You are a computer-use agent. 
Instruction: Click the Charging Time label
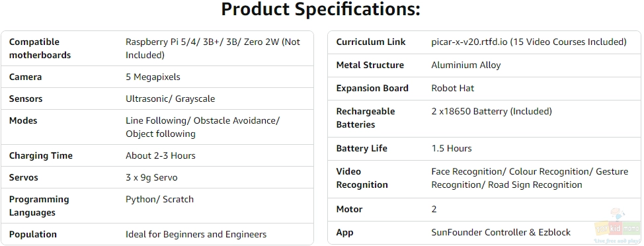point(40,155)
